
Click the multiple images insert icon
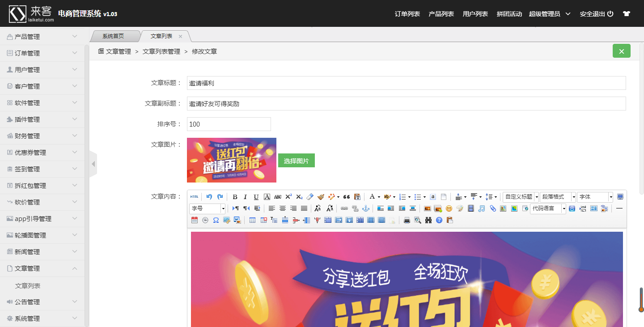(438, 208)
